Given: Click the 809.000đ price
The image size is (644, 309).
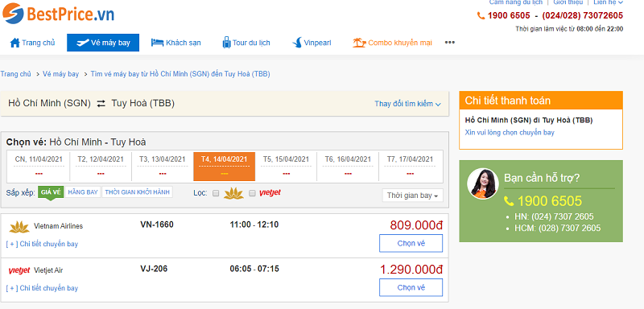Looking at the screenshot, I should [416, 225].
